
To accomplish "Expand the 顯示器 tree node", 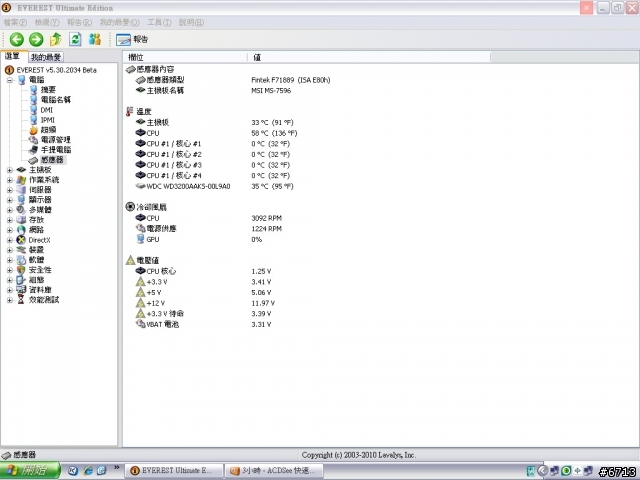I will (x=10, y=200).
